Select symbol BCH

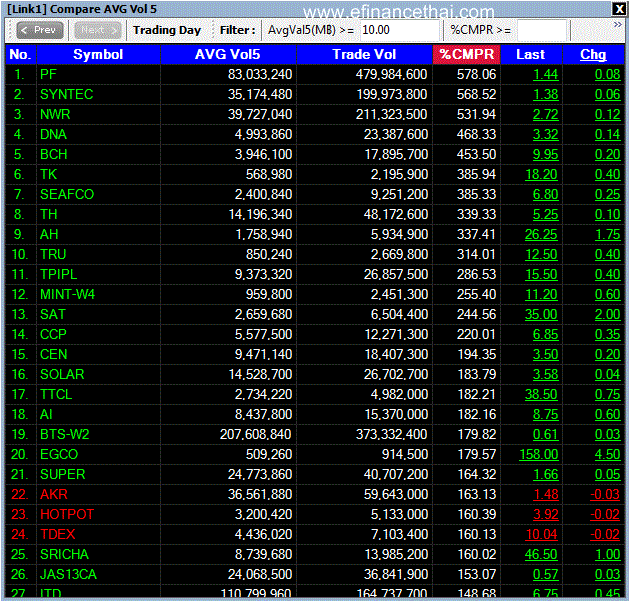pyautogui.click(x=53, y=155)
